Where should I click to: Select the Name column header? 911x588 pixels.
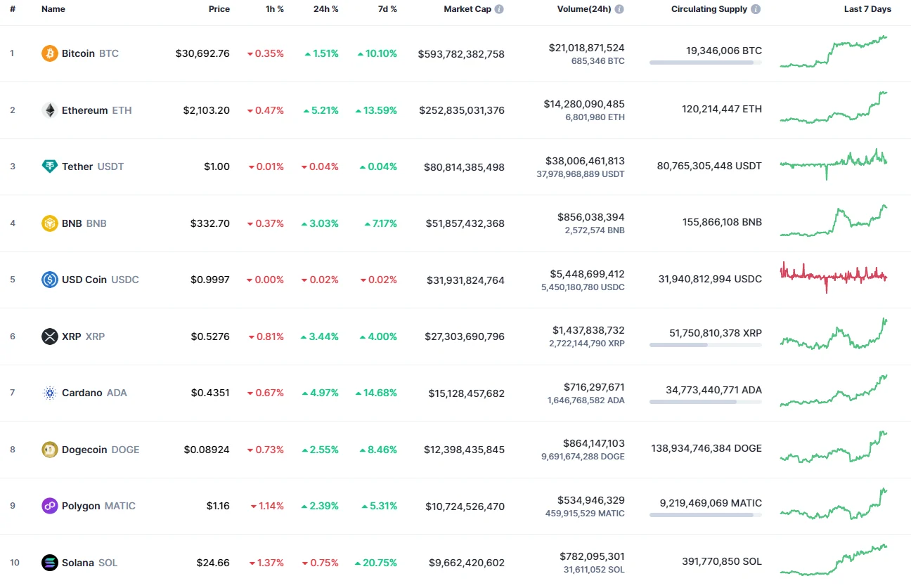pos(53,9)
